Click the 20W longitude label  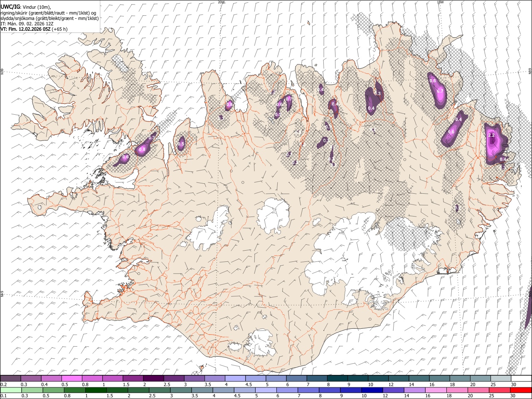(x=221, y=2)
